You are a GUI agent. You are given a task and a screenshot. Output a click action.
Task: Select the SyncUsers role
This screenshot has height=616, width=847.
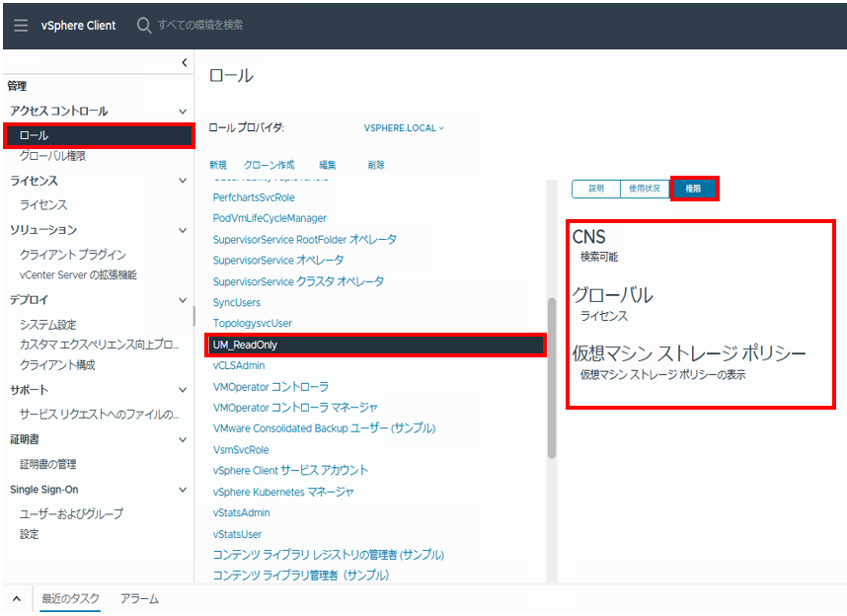tap(237, 303)
